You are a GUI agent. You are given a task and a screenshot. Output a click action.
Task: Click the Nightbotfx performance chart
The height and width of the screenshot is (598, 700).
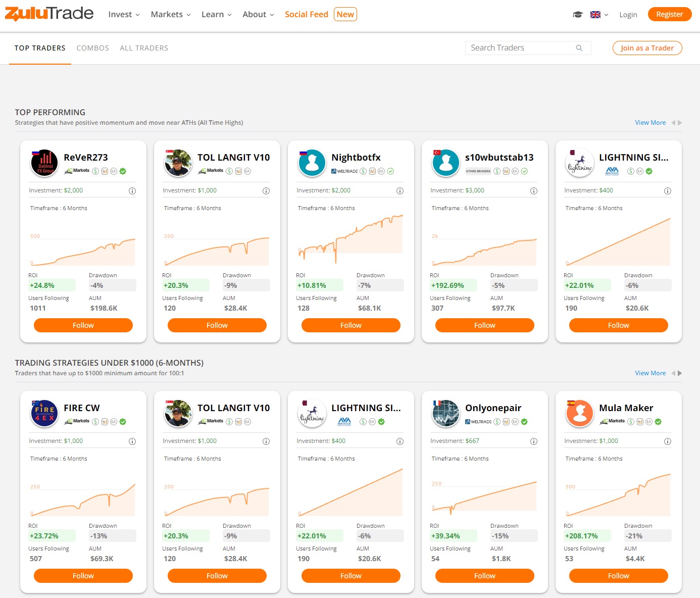point(351,239)
